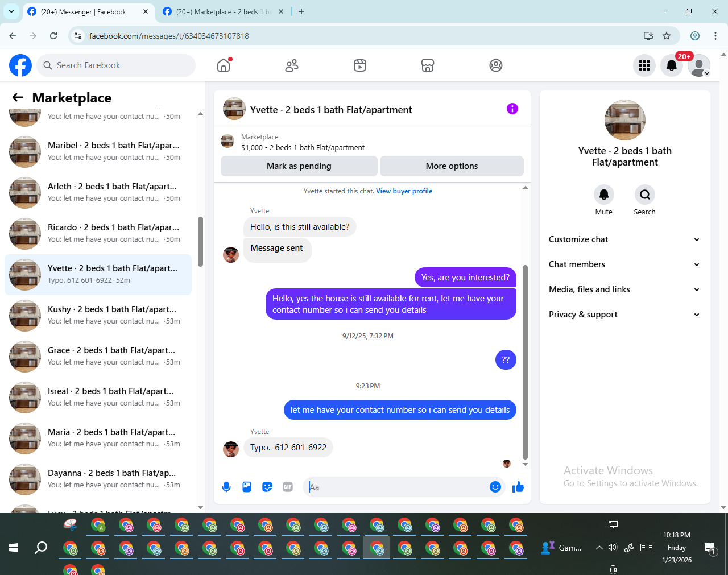
Task: Click the Chrome tab search chevron
Action: click(x=11, y=11)
